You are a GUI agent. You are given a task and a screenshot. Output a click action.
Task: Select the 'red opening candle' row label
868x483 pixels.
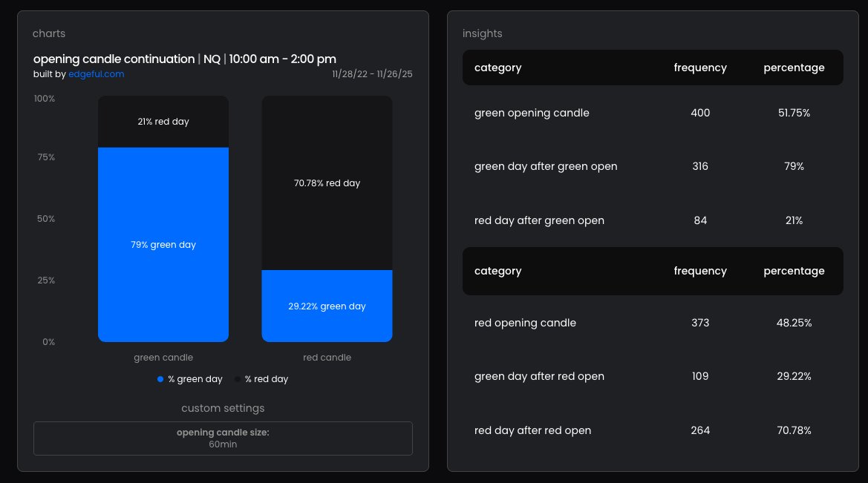(x=526, y=323)
